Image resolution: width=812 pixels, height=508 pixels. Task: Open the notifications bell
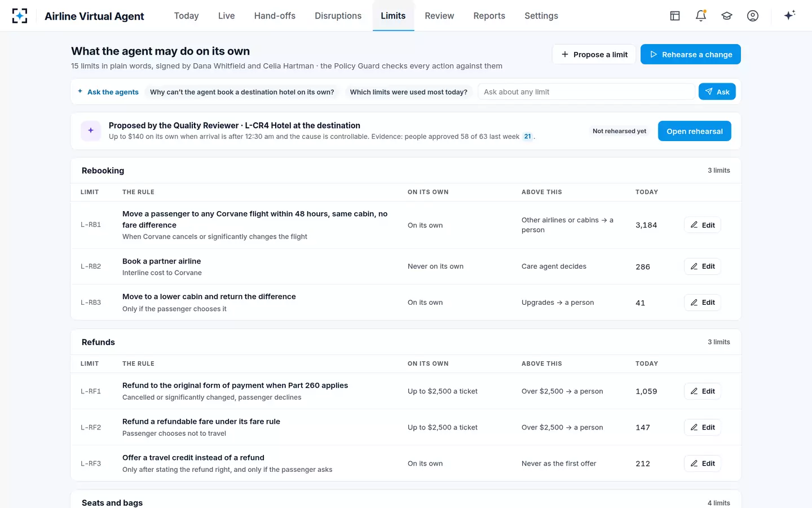(x=701, y=16)
